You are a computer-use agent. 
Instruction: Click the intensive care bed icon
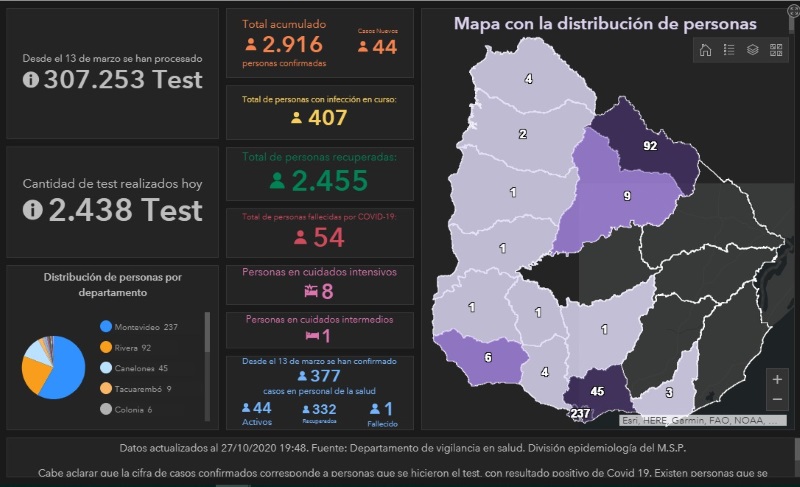click(311, 291)
